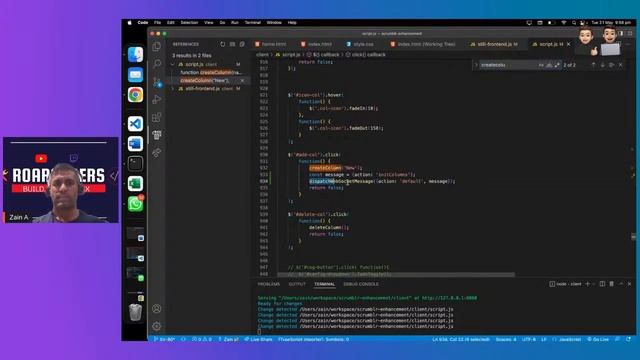Open Finder from the Dock
This screenshot has height=360, width=640.
(135, 55)
